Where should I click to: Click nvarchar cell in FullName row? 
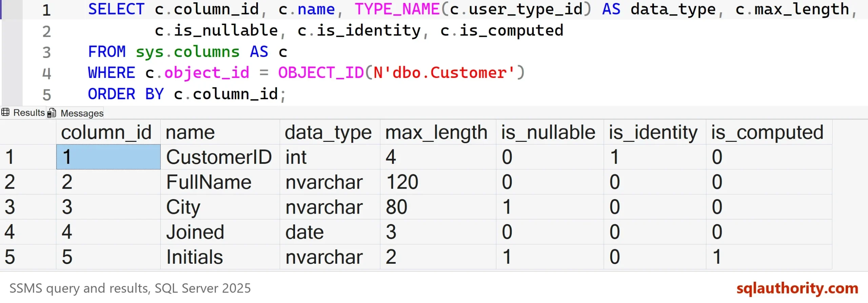[x=330, y=182]
